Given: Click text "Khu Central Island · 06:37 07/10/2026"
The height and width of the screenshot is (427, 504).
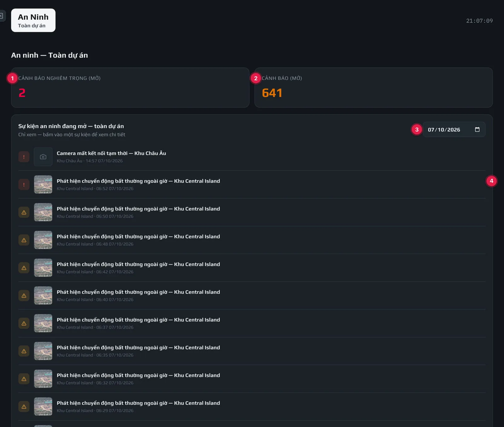Looking at the screenshot, I should tap(95, 327).
